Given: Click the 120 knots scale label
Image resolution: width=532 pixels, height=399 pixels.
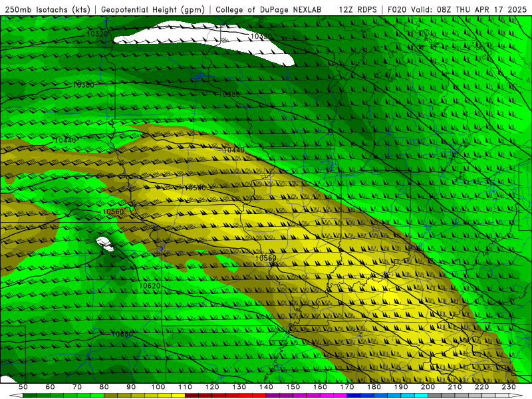Looking at the screenshot, I should [212, 387].
